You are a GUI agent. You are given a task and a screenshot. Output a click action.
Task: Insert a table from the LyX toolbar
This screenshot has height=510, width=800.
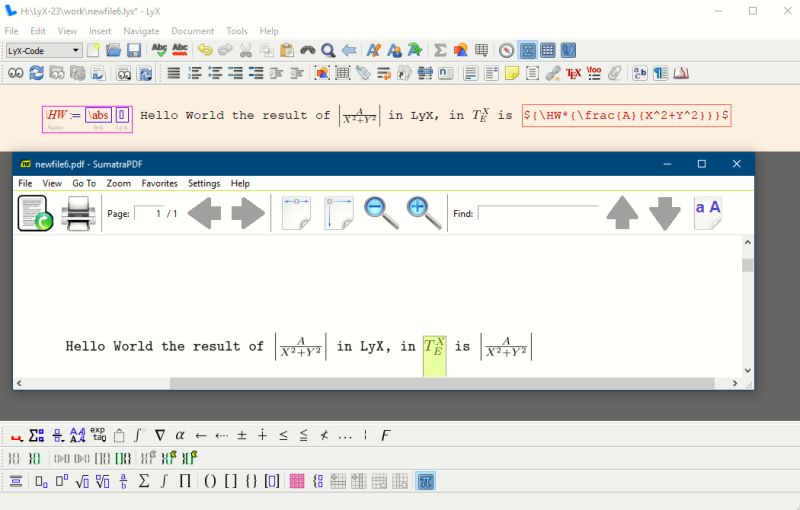(481, 50)
